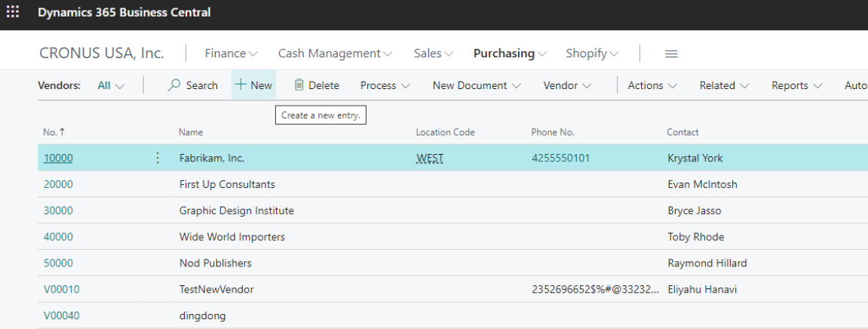
Task: Open vendor number 20000
Action: point(58,184)
